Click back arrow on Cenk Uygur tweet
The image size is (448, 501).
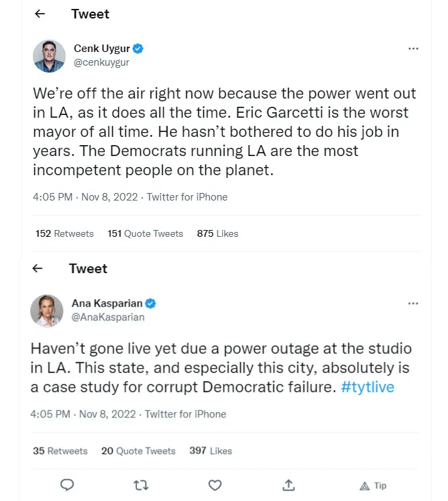click(x=40, y=14)
